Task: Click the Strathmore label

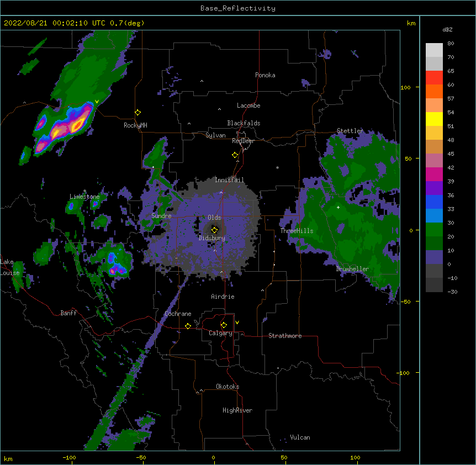Action: [285, 336]
